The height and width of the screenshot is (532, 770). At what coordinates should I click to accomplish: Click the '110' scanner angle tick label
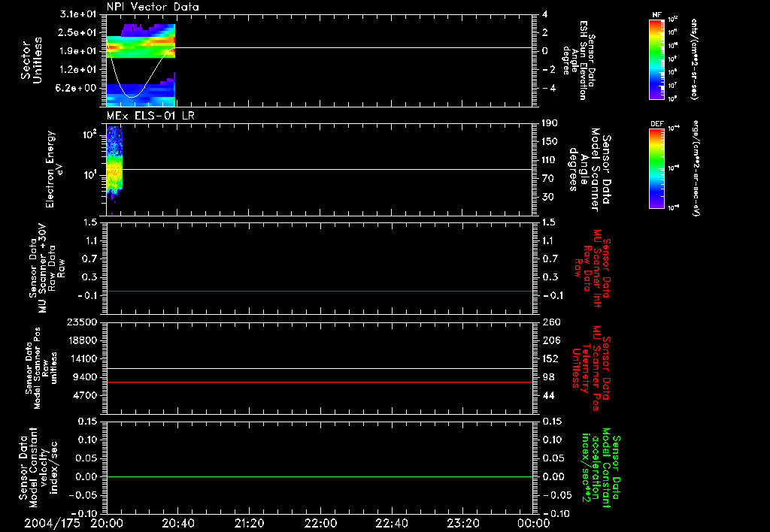click(x=550, y=160)
